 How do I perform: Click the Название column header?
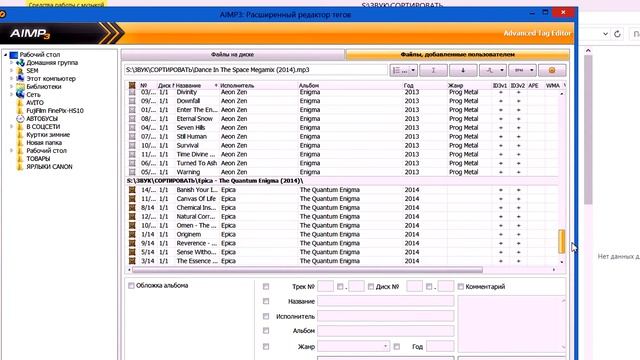pos(197,85)
